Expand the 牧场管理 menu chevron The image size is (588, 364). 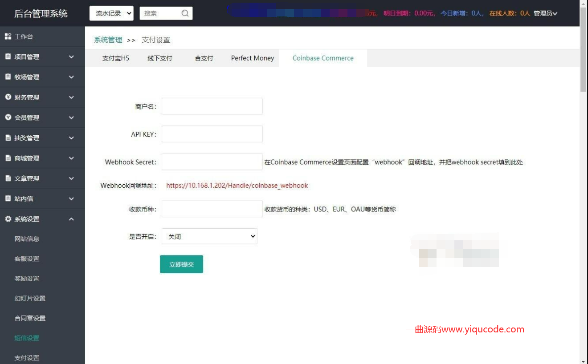click(x=71, y=77)
